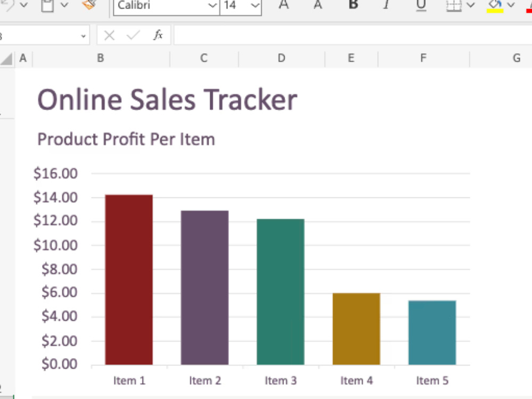Viewport: 532px width, 399px height.
Task: Click the $6.00 axis label
Action: coord(60,292)
